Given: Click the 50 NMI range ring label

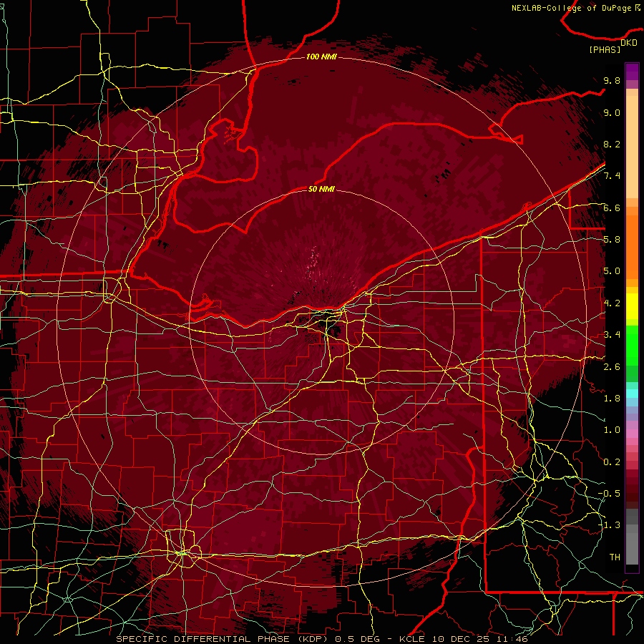Looking at the screenshot, I should coord(321,189).
